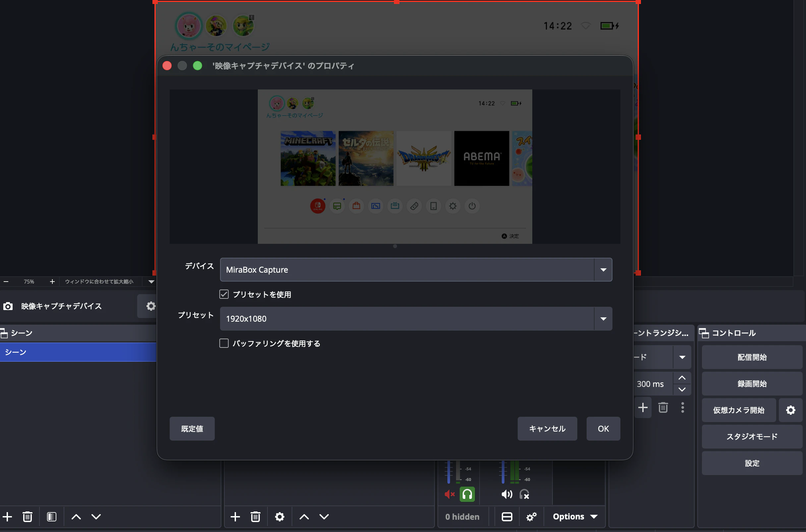
Task: Open 設定 in the controls panel
Action: pyautogui.click(x=752, y=463)
